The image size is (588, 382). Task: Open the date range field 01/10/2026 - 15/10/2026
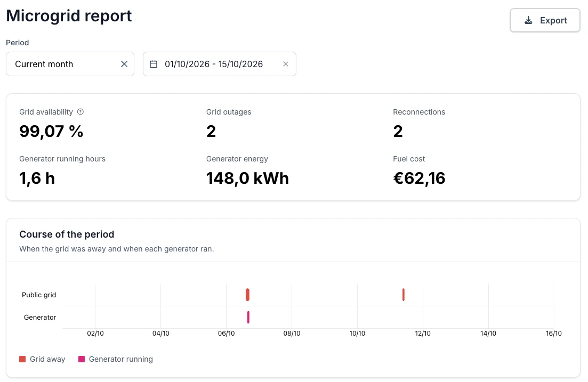[x=220, y=64]
